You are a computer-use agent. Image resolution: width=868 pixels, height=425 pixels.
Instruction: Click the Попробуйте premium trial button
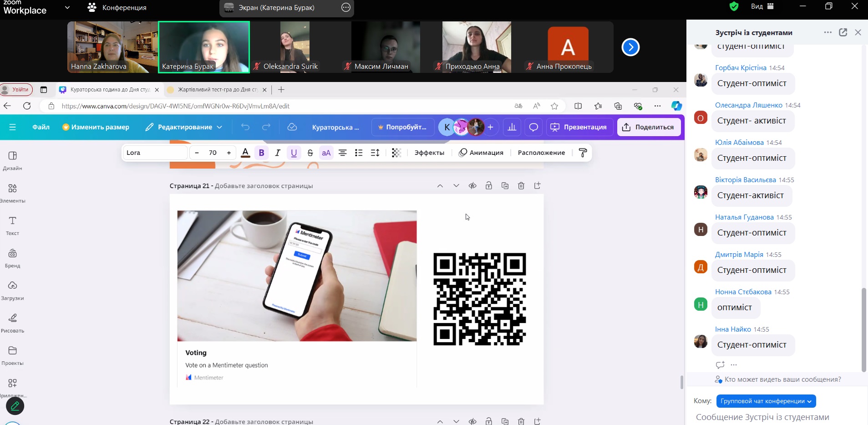click(x=402, y=127)
